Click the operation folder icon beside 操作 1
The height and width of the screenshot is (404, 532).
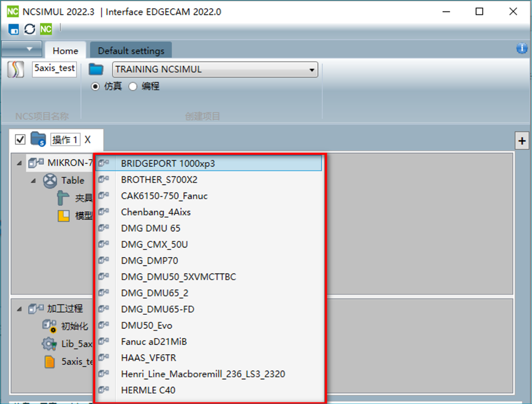coord(38,139)
